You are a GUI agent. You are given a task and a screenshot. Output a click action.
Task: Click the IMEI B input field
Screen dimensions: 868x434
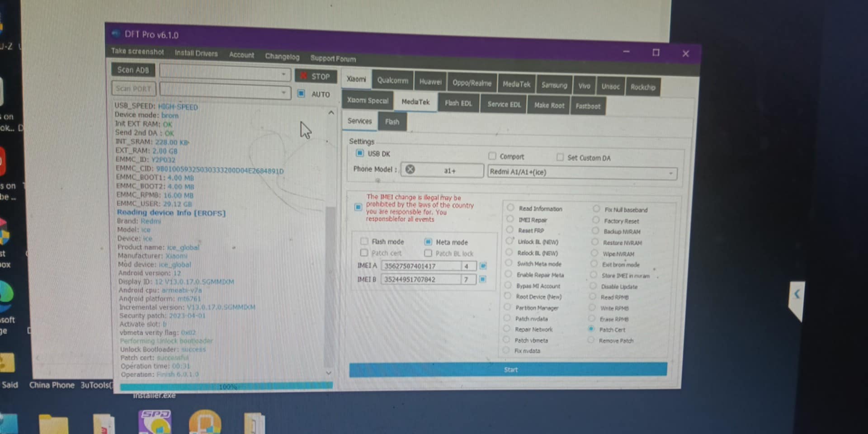[421, 279]
